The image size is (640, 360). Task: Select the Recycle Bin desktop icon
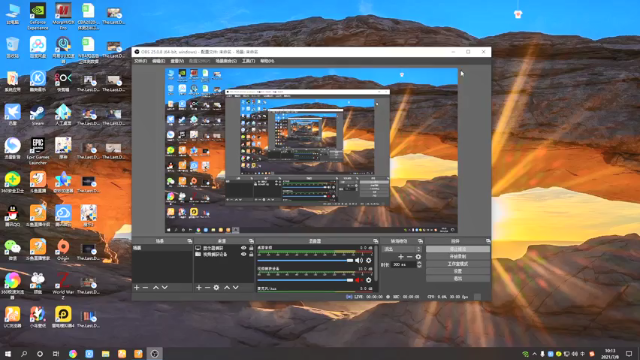(x=13, y=47)
